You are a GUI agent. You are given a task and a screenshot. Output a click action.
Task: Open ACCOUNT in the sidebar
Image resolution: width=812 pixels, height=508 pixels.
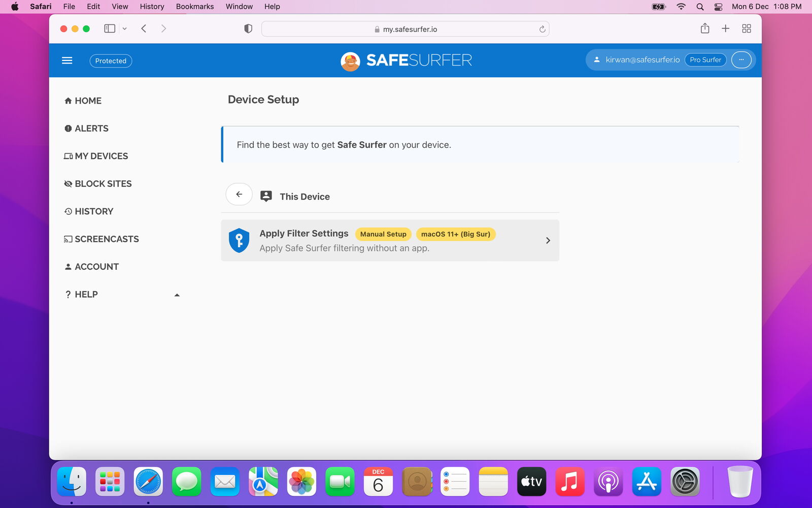tap(92, 267)
